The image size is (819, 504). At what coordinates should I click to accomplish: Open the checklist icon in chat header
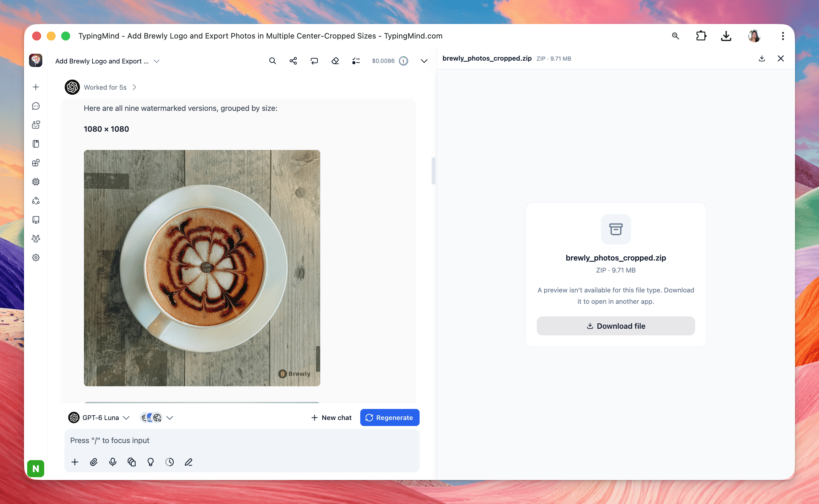356,61
